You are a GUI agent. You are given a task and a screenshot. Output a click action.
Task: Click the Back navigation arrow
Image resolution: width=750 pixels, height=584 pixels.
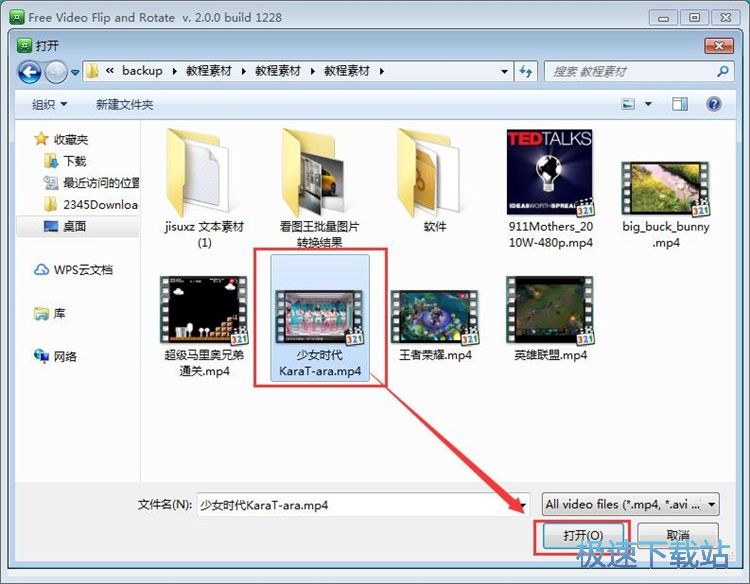(29, 72)
